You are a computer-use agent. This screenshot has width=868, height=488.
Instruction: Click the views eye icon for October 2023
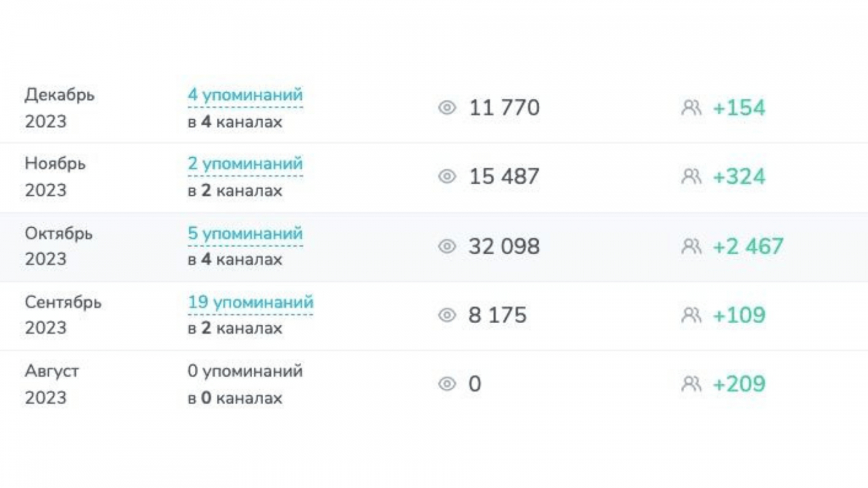pos(447,246)
